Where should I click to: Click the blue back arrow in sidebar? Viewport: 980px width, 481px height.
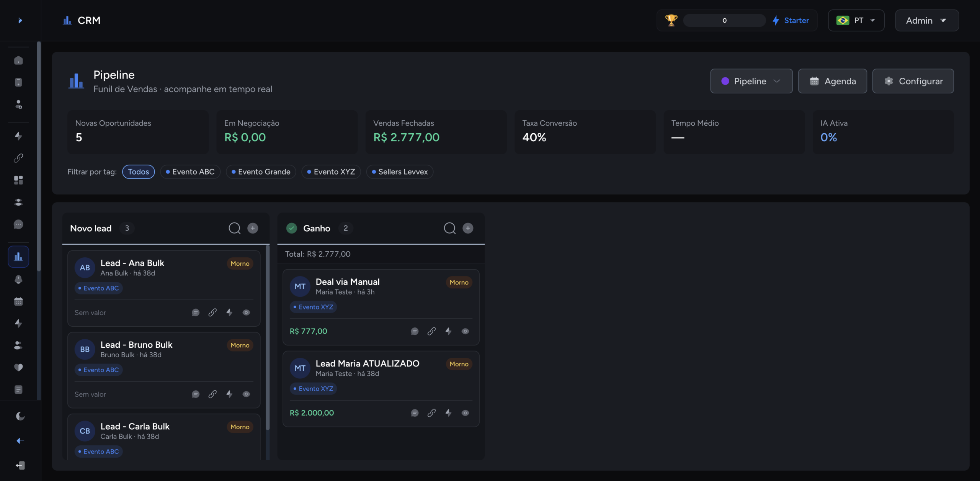point(20,441)
